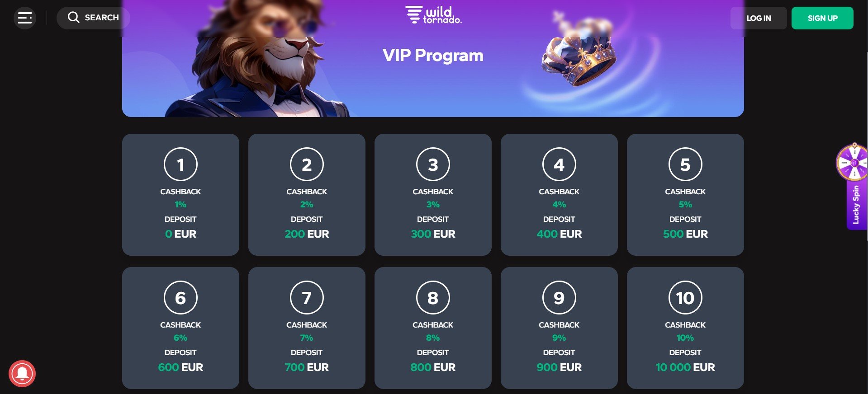This screenshot has width=868, height=394.
Task: Select the level 8 card, 8% cashback
Action: pos(433,328)
